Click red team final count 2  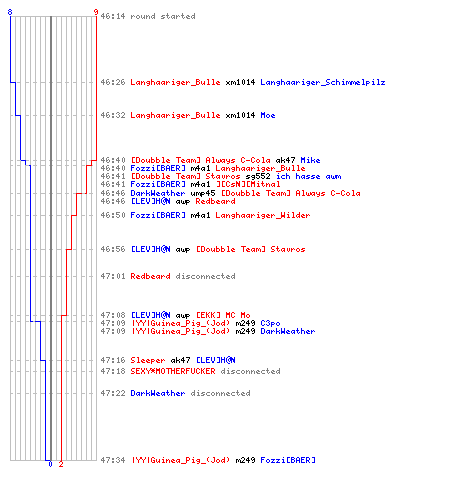click(61, 464)
